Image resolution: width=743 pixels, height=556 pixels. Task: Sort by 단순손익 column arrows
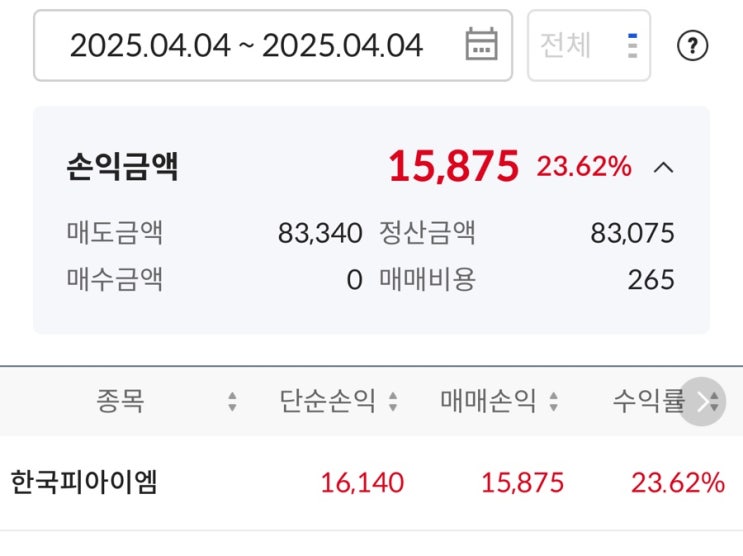pos(393,402)
